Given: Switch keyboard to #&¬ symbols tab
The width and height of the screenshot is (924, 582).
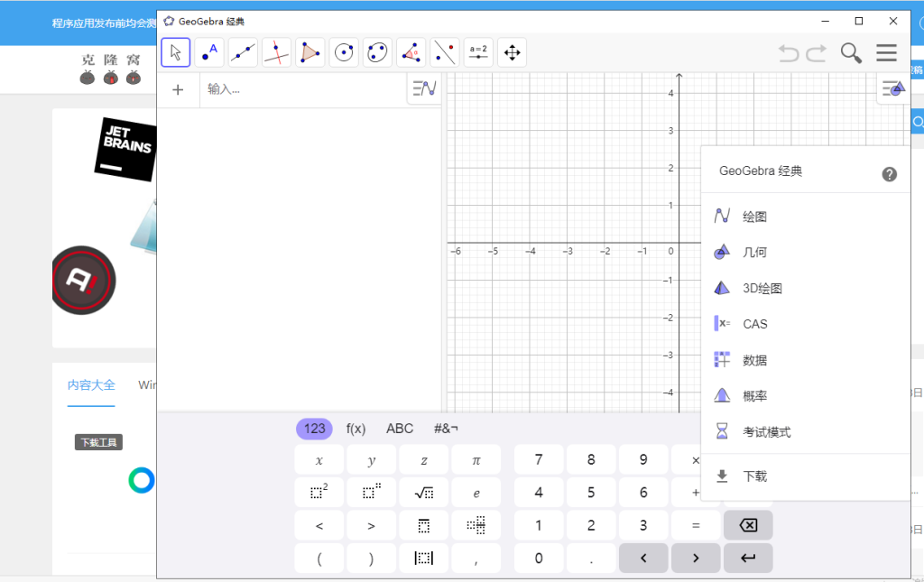Looking at the screenshot, I should [446, 429].
